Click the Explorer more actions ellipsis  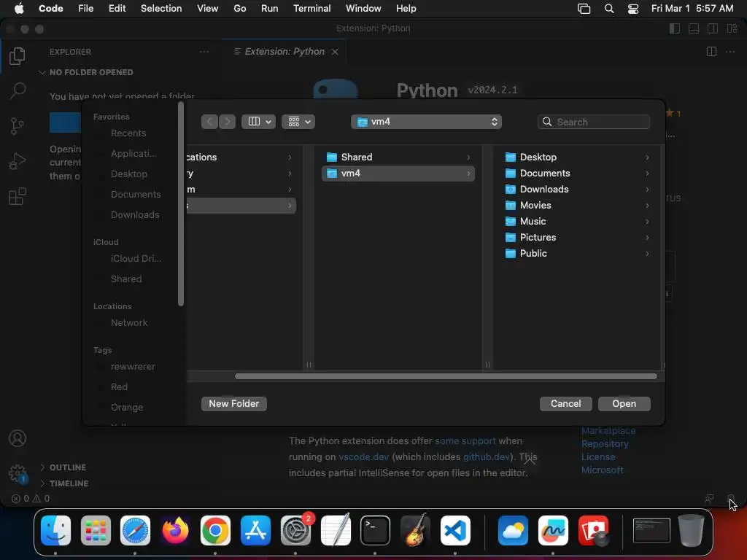pos(204,52)
